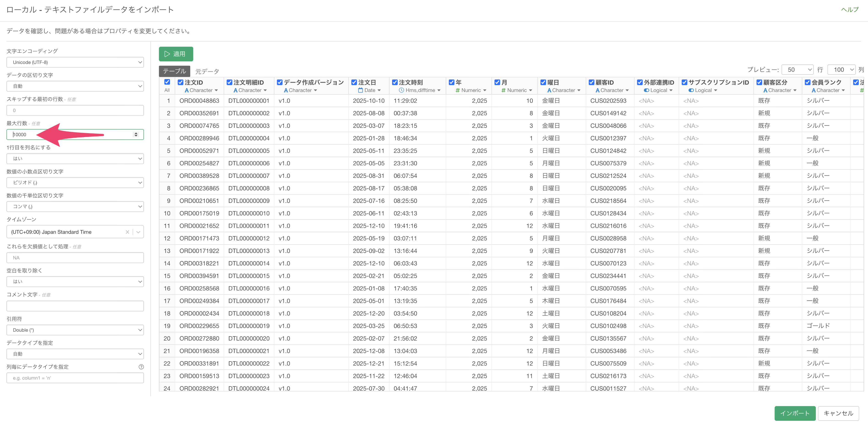Select the テーブル tab
The height and width of the screenshot is (424, 868).
coord(175,71)
